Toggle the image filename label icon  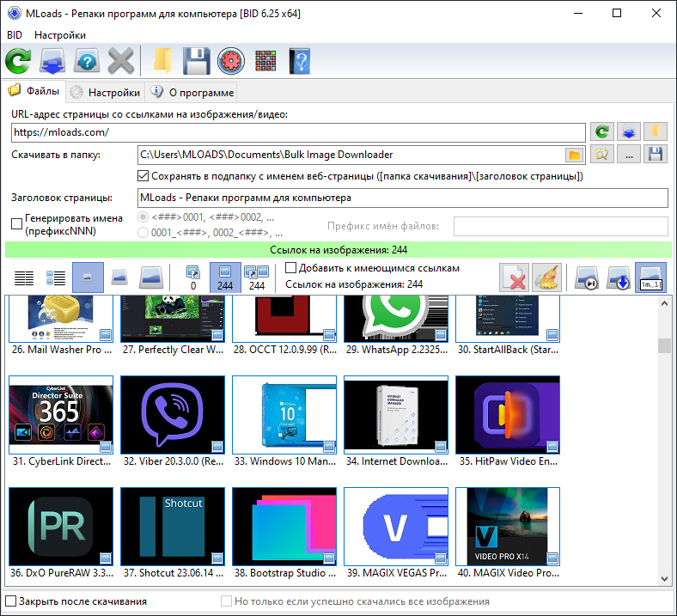point(650,278)
